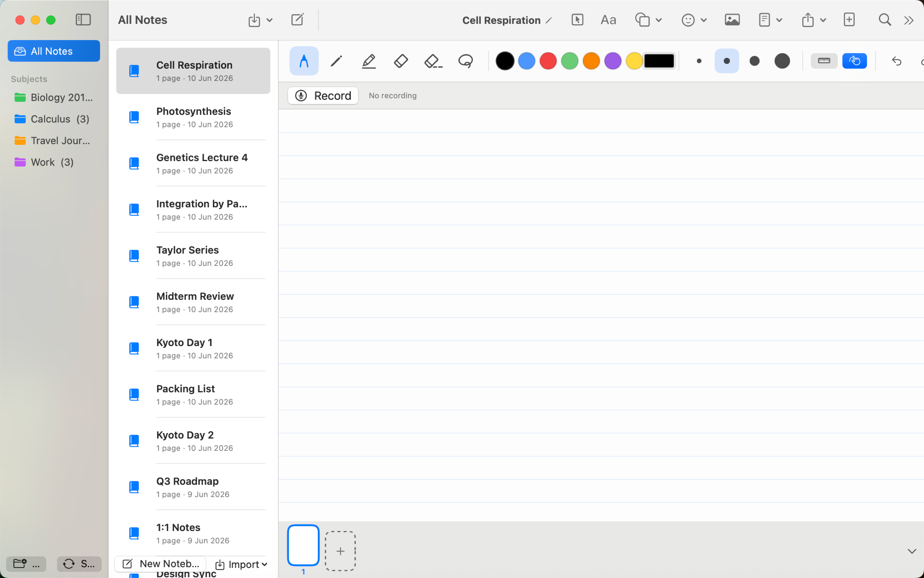Select the line eraser tool
924x578 pixels.
(433, 61)
